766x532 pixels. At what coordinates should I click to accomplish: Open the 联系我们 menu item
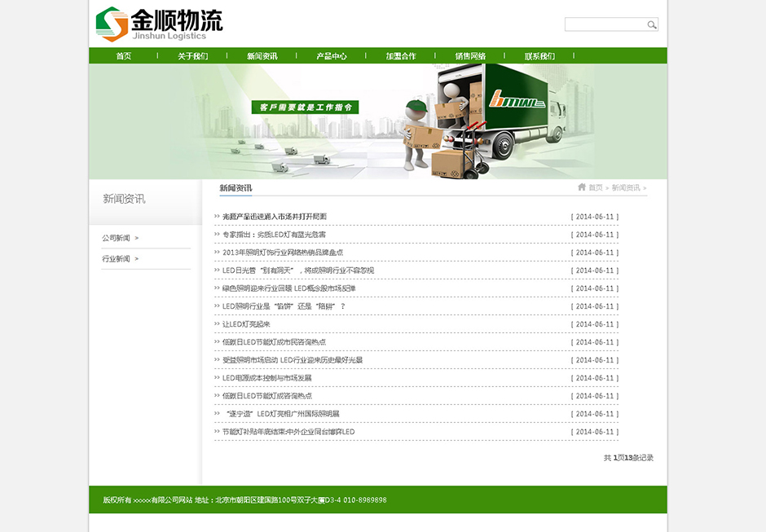(x=539, y=56)
